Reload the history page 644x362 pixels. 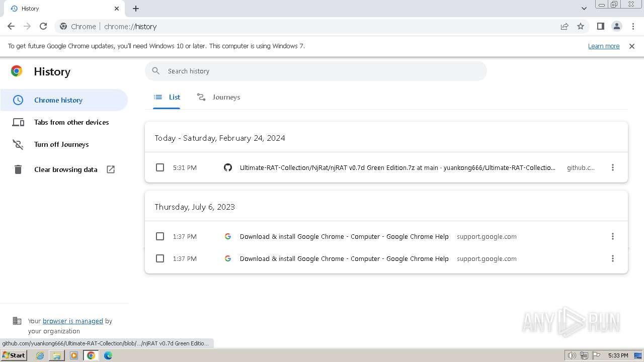coord(43,26)
